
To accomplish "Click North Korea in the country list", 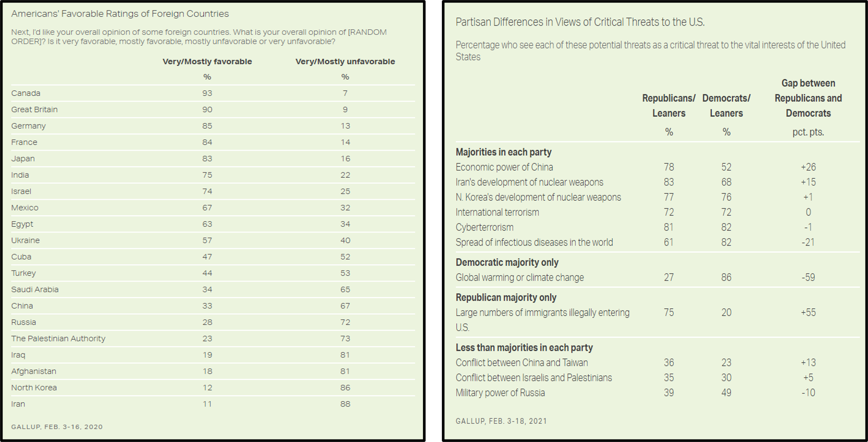I will [x=34, y=387].
